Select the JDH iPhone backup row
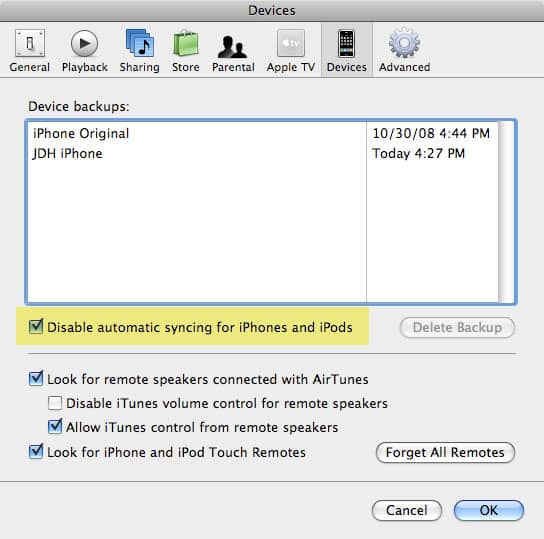 (263, 153)
